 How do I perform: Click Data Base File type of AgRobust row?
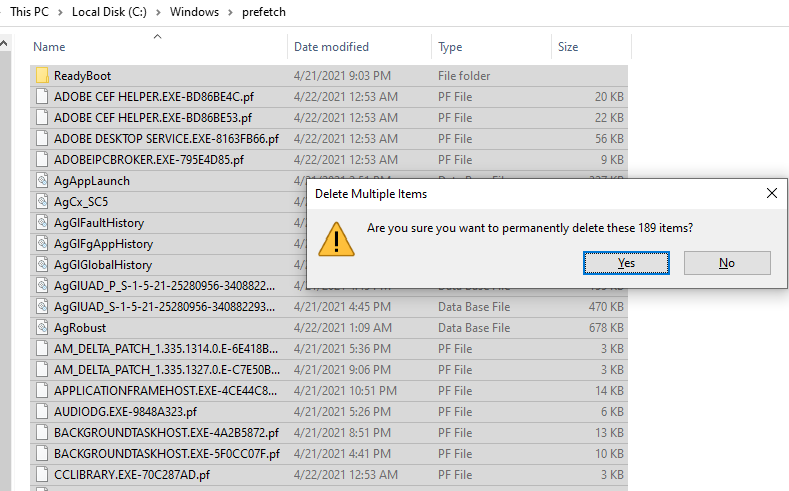click(474, 328)
